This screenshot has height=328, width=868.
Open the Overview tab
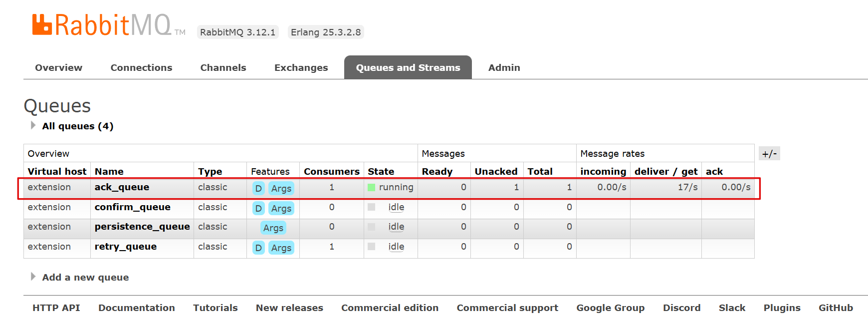pyautogui.click(x=58, y=67)
